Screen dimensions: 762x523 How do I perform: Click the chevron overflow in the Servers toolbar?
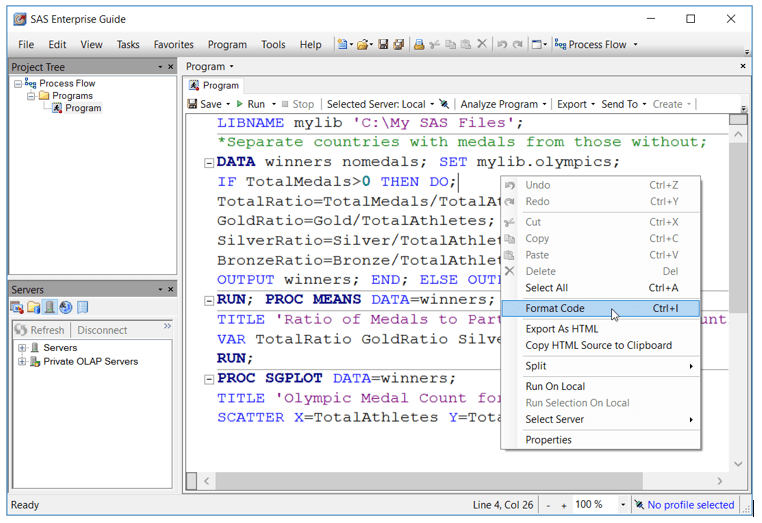pyautogui.click(x=167, y=326)
